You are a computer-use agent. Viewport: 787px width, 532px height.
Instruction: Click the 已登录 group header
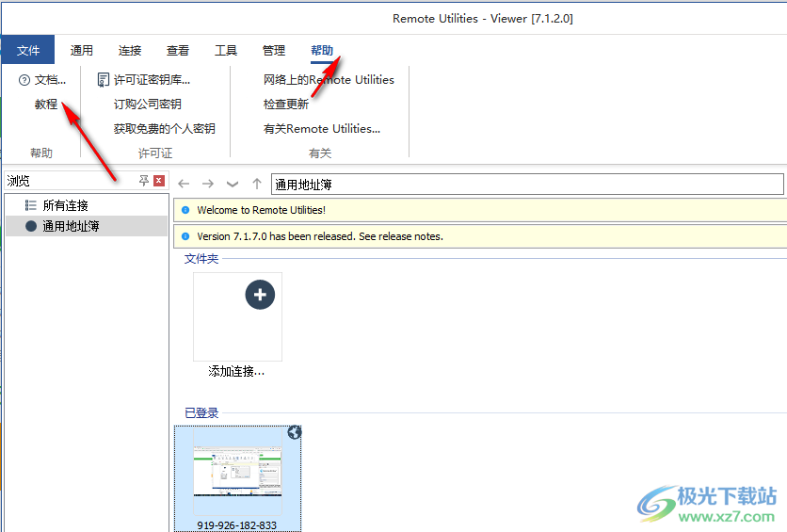point(201,413)
